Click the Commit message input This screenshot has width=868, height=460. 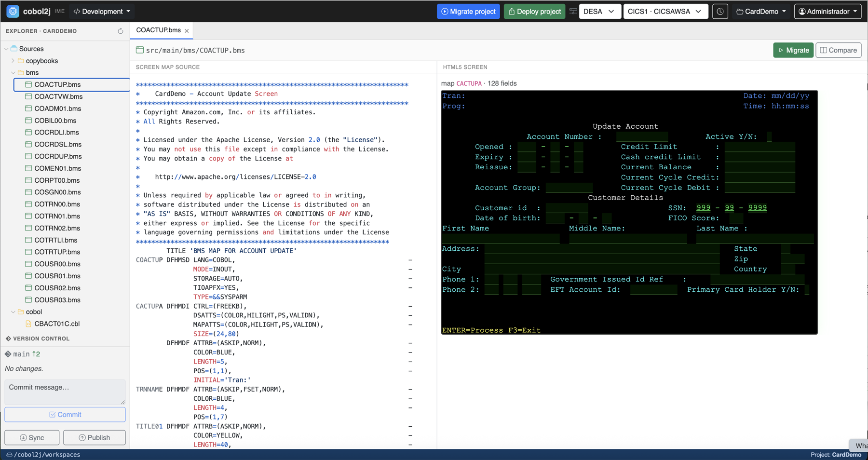pyautogui.click(x=65, y=392)
